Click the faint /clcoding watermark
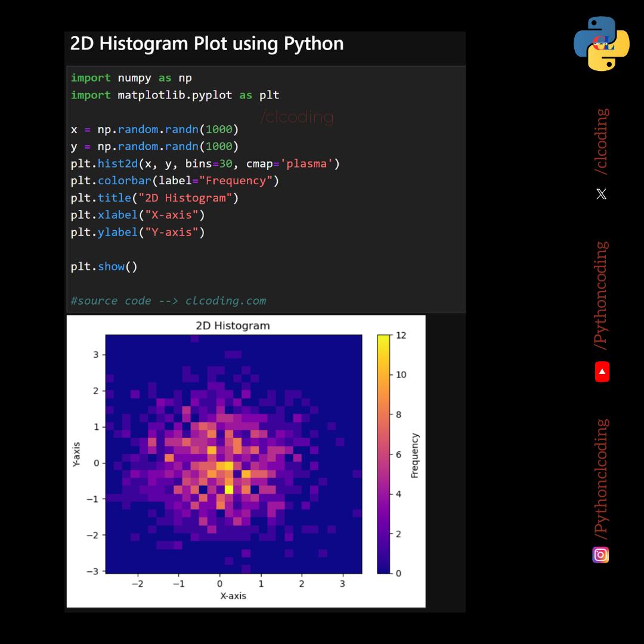The width and height of the screenshot is (644, 644). [297, 117]
